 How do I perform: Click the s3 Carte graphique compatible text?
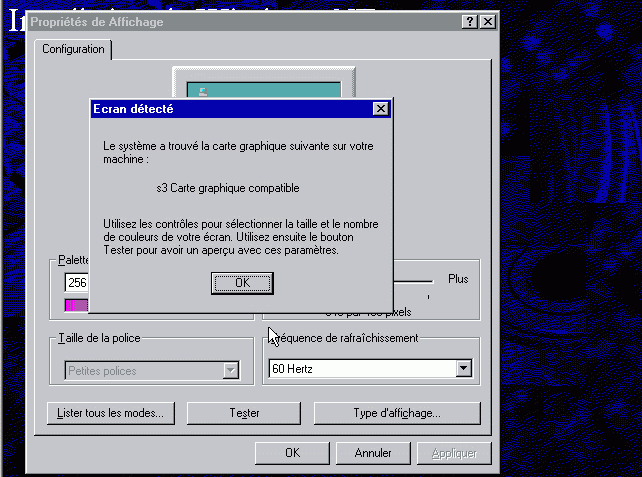click(228, 188)
